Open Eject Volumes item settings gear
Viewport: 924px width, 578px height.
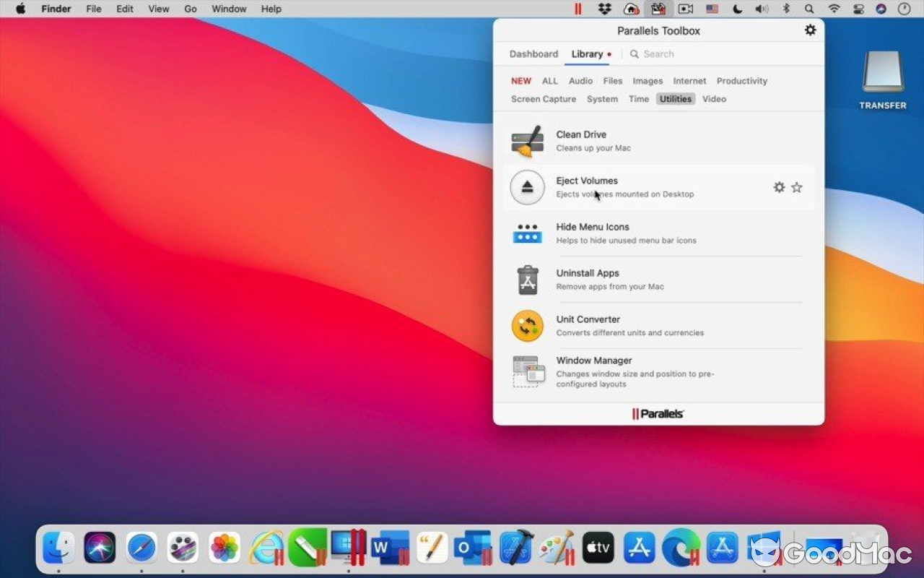pyautogui.click(x=779, y=186)
